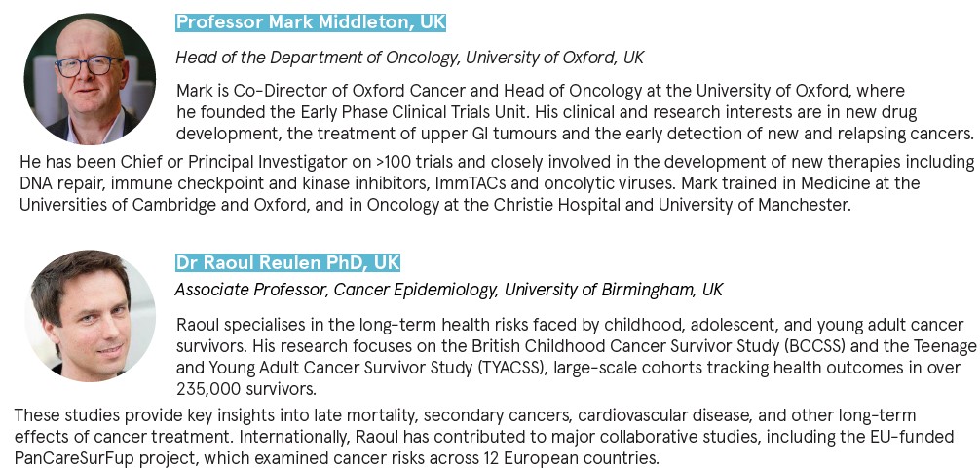980x471 pixels.
Task: Click Dr Raoul Reulen's circular portrait photo
Action: tap(90, 316)
